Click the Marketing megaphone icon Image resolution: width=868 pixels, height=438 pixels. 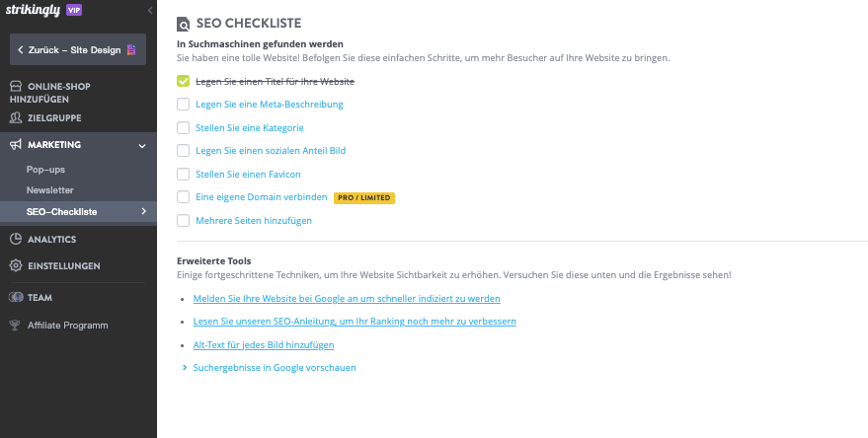click(x=16, y=145)
